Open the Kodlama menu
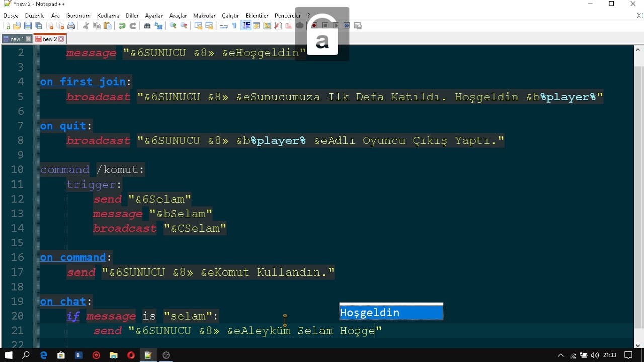 (x=108, y=16)
